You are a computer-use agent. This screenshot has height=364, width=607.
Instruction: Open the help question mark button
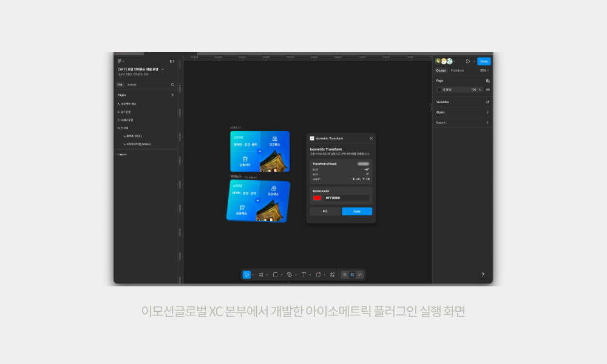tap(483, 275)
